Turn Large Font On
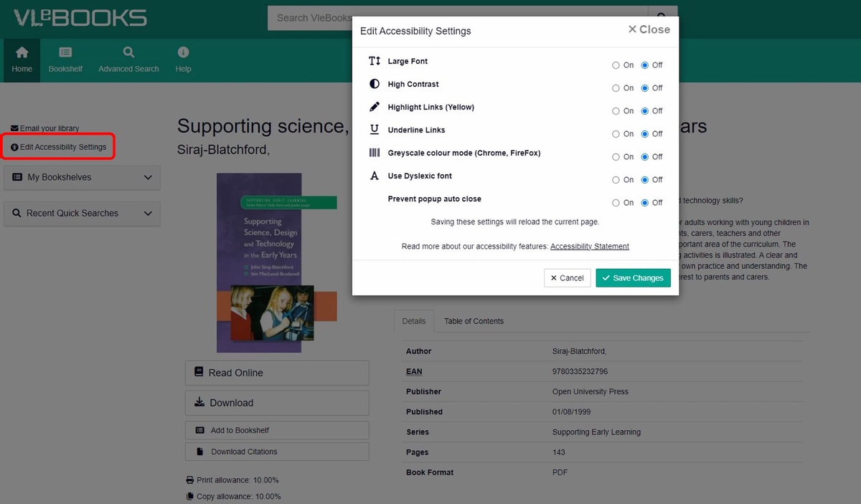 [616, 65]
